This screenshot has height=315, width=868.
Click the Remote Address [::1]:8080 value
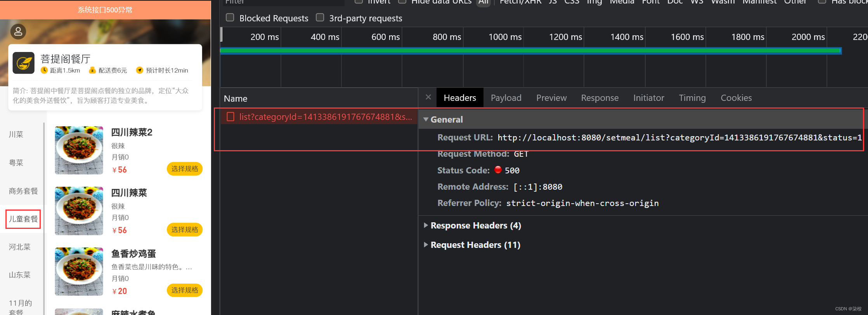[538, 187]
